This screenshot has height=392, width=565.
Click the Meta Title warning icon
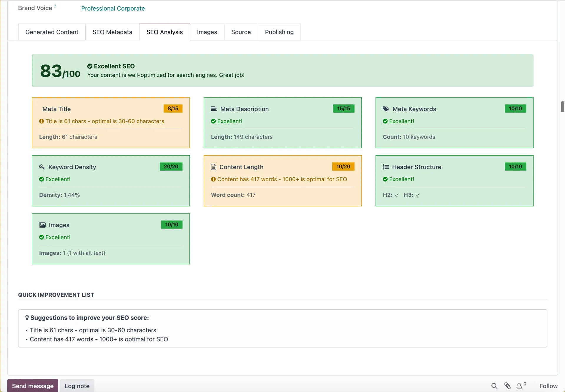pyautogui.click(x=41, y=121)
